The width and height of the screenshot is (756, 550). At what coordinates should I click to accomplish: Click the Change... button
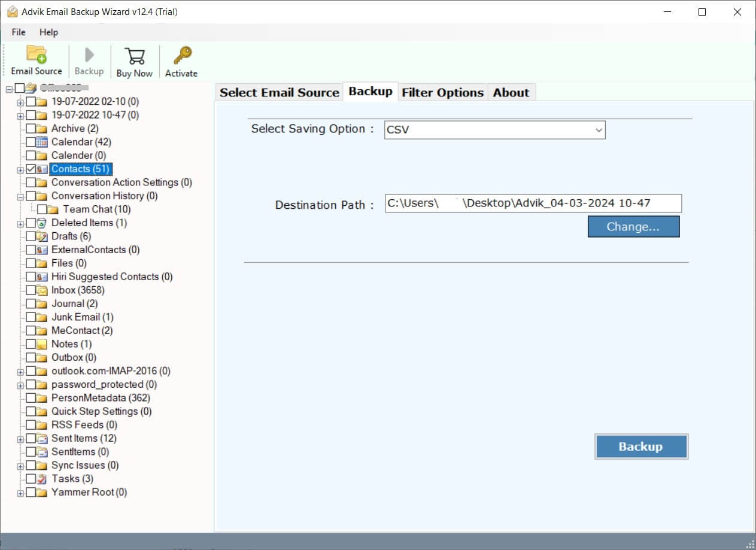click(633, 227)
